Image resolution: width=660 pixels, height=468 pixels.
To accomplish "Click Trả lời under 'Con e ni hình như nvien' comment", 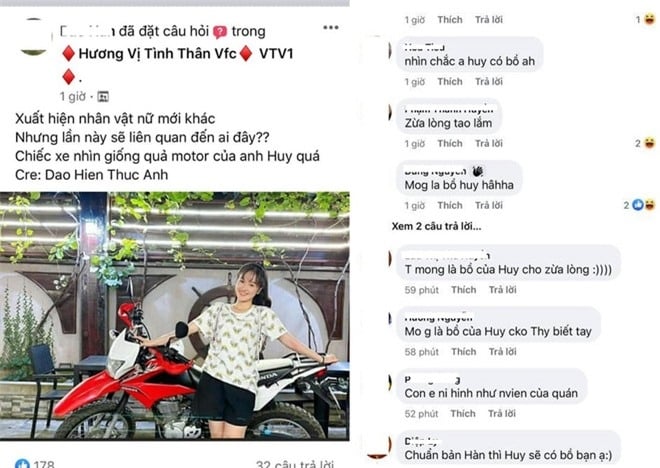I will (x=502, y=413).
